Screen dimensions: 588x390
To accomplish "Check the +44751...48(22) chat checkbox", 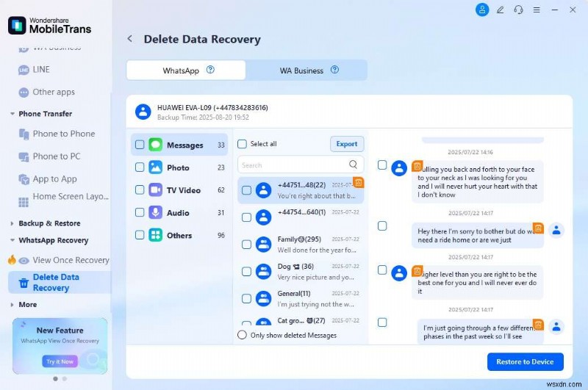I will 246,190.
